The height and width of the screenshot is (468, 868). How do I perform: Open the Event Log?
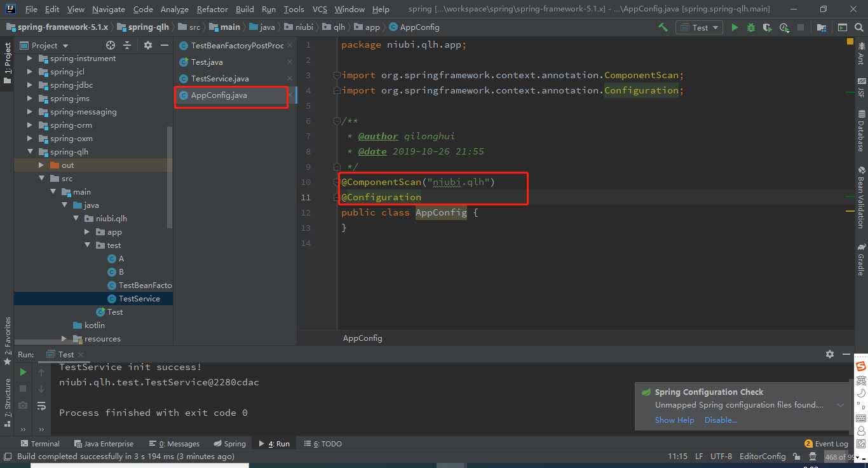827,444
